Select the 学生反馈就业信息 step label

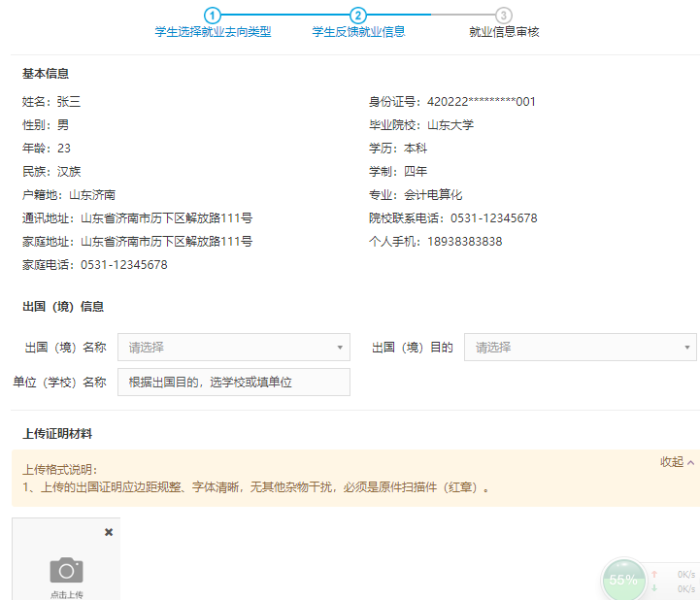(358, 32)
